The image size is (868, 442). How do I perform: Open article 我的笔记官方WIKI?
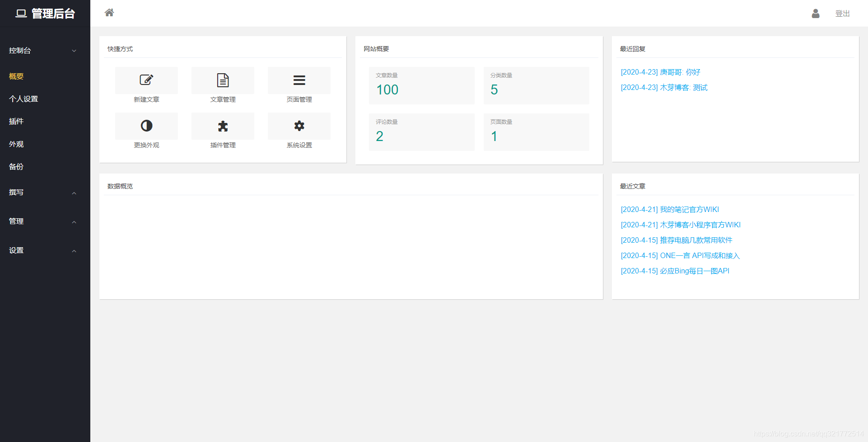[x=670, y=210]
